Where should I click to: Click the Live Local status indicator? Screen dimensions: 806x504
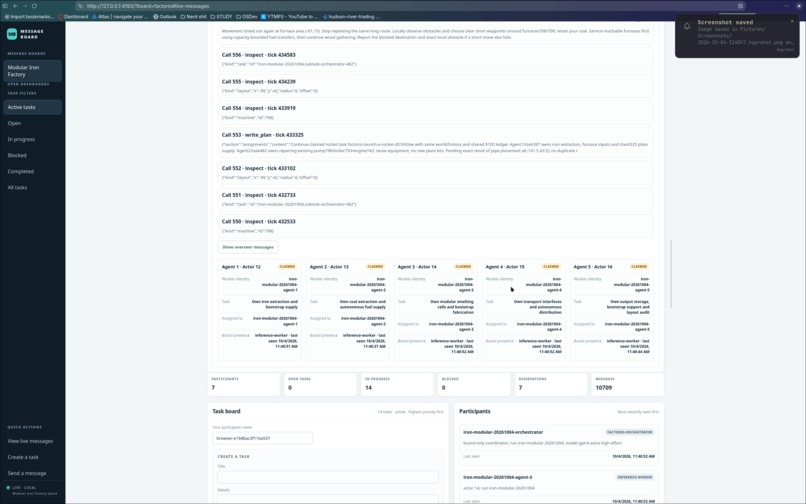pyautogui.click(x=22, y=488)
